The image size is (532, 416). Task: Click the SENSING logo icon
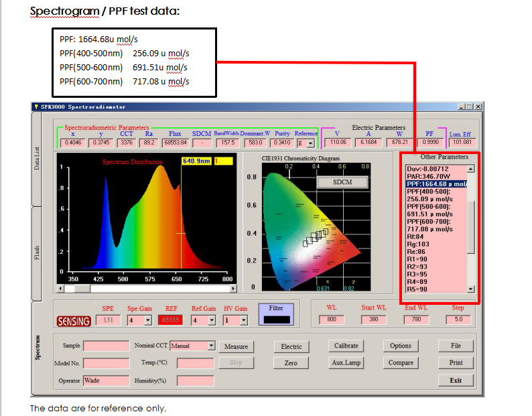74,321
